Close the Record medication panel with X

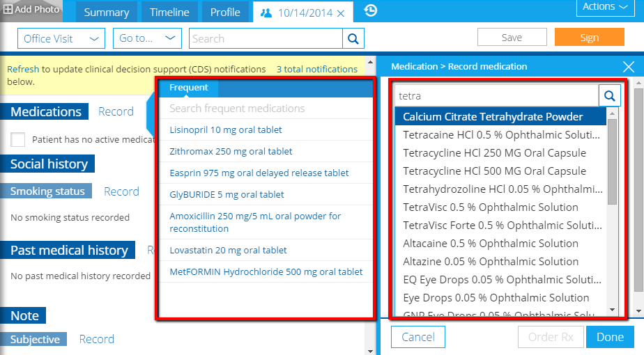pos(629,67)
